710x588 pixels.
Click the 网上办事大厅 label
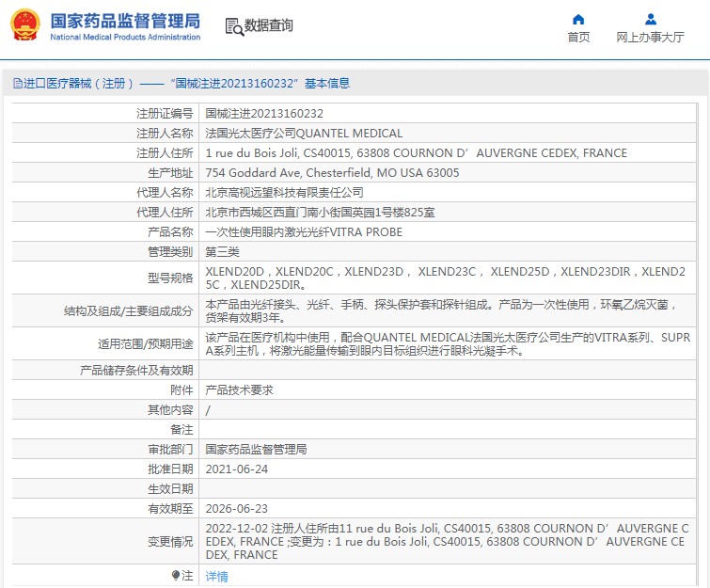[x=650, y=37]
